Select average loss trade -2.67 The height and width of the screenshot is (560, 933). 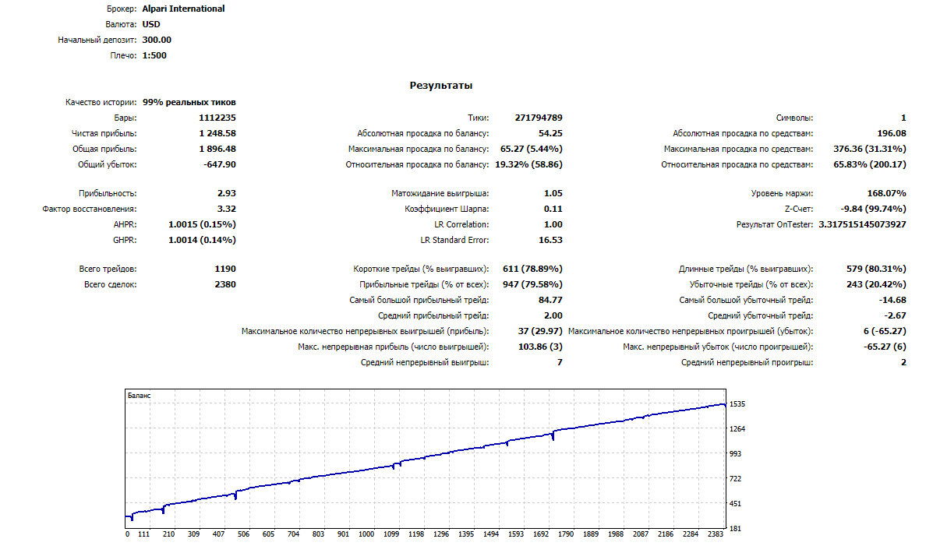pos(895,315)
